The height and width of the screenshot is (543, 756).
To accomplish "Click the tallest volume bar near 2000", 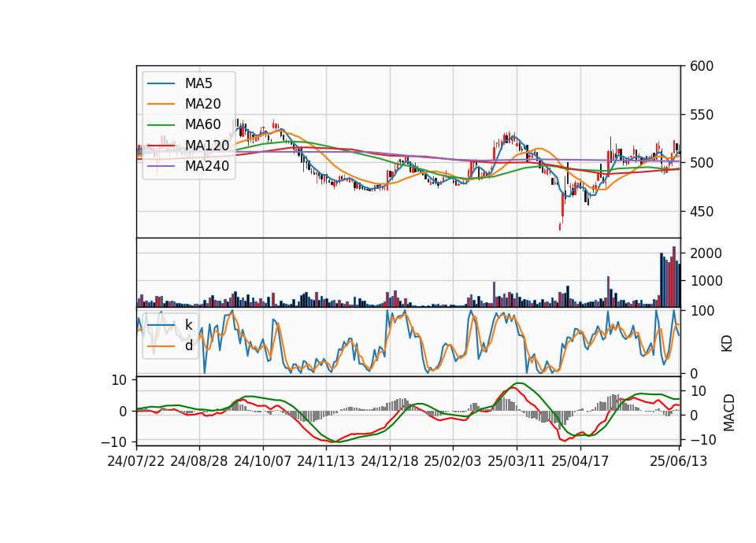I will click(674, 276).
